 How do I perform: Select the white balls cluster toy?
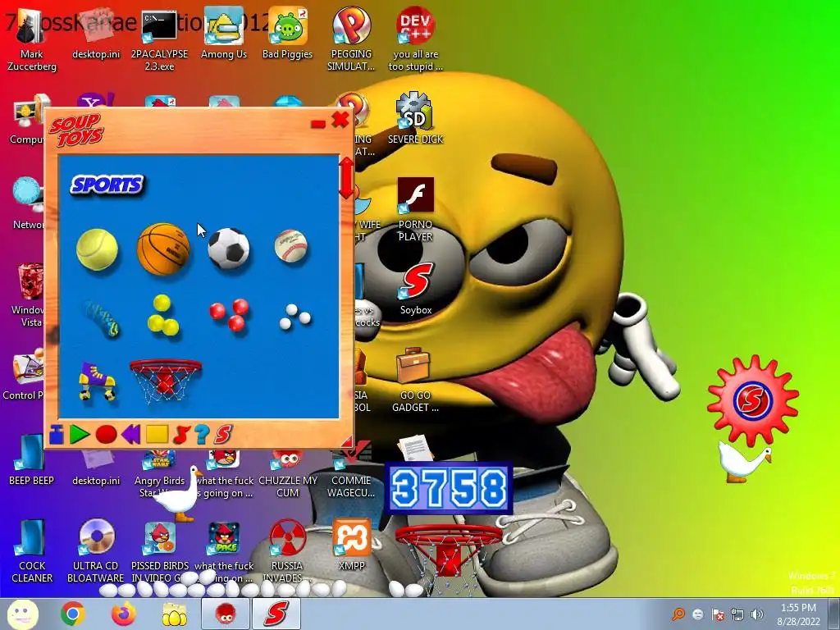(294, 317)
